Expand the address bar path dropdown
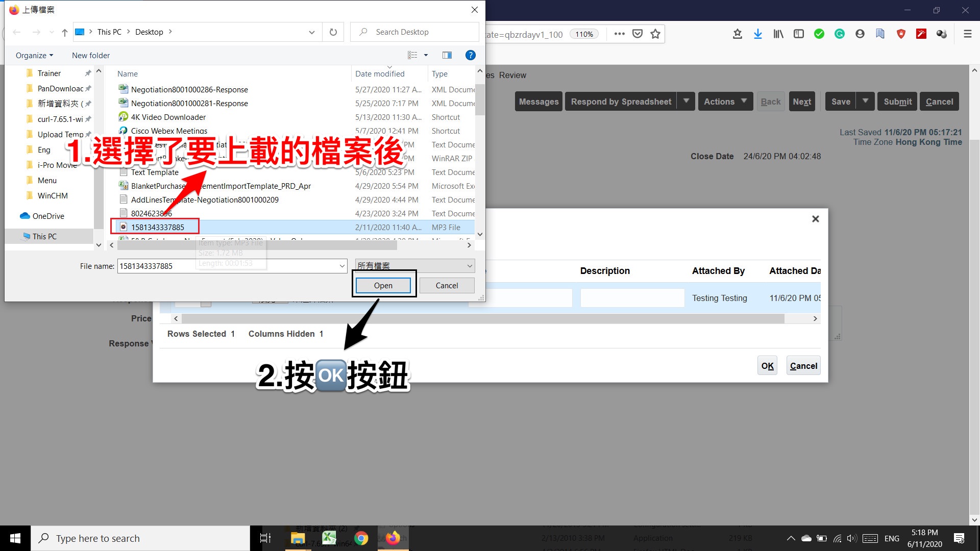 pos(312,32)
